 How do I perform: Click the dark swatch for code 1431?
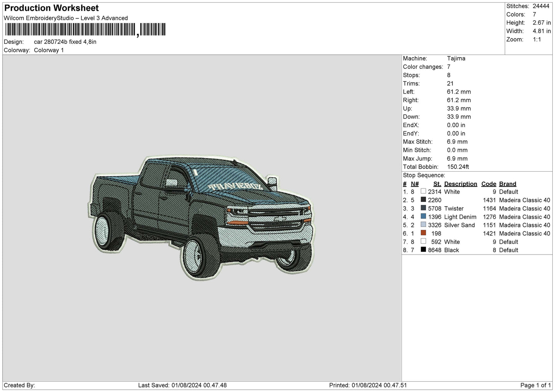pyautogui.click(x=423, y=200)
